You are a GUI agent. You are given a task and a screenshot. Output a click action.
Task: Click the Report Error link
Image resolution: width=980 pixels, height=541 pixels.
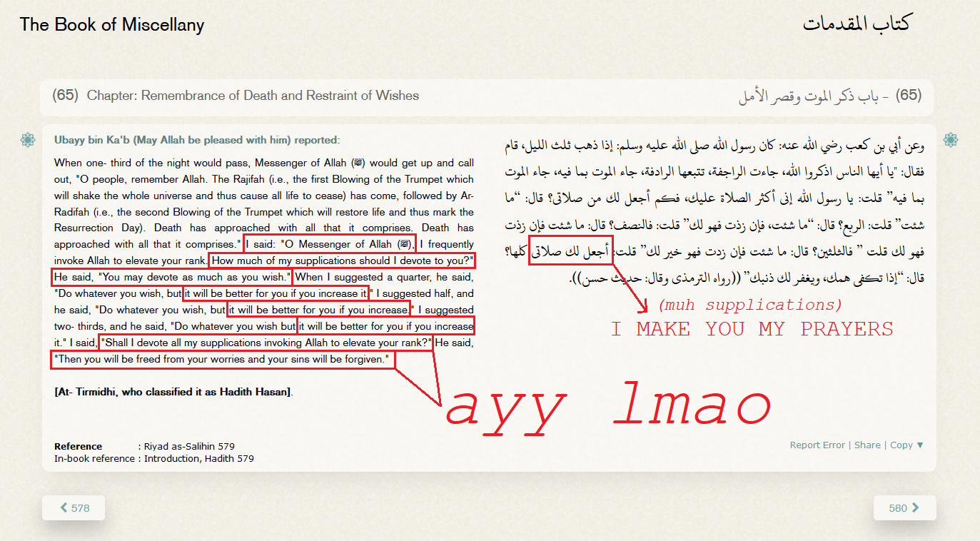click(817, 445)
